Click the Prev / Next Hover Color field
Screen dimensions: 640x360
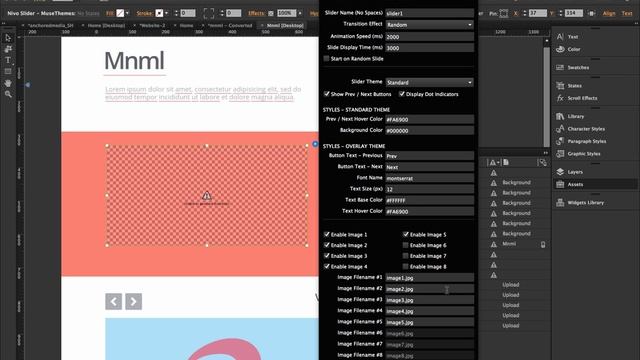coord(430,120)
